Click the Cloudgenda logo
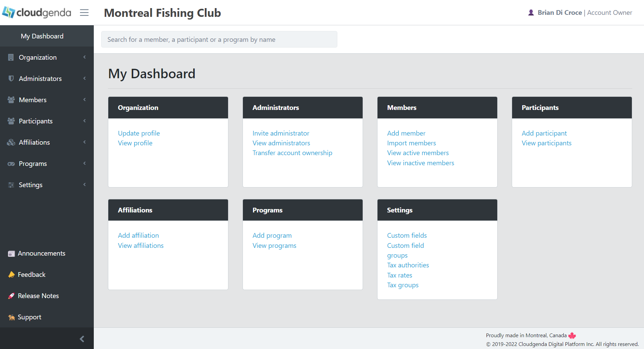644x349 pixels. 37,13
